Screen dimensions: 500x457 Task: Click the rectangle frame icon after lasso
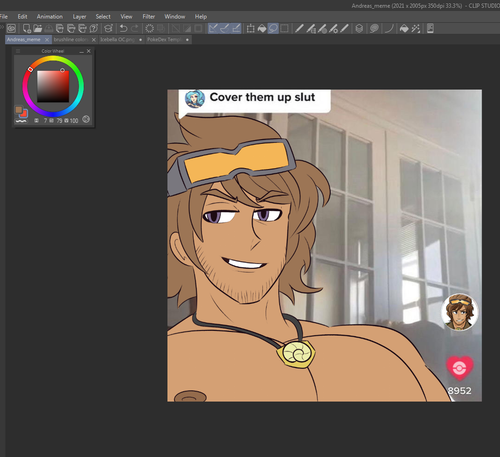click(284, 29)
